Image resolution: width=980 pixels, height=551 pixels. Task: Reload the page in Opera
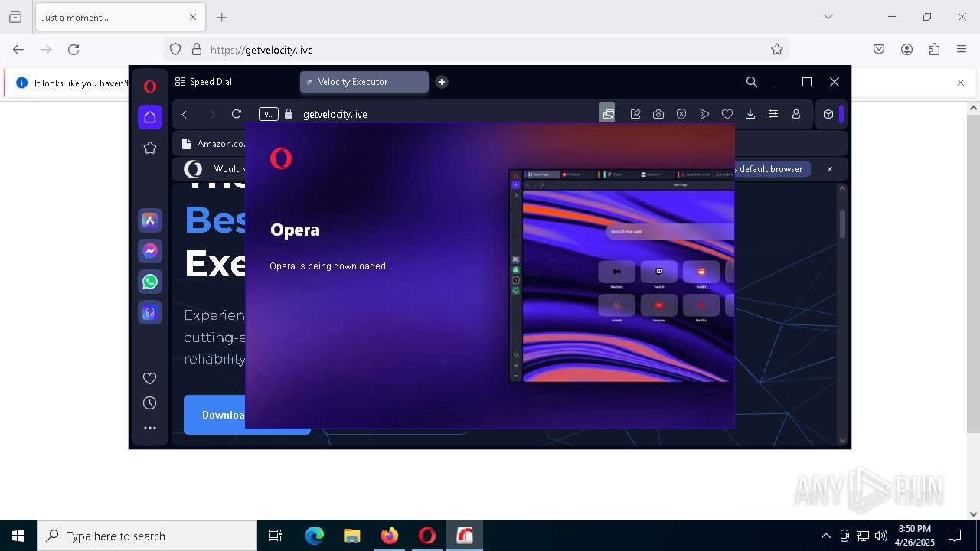point(237,114)
